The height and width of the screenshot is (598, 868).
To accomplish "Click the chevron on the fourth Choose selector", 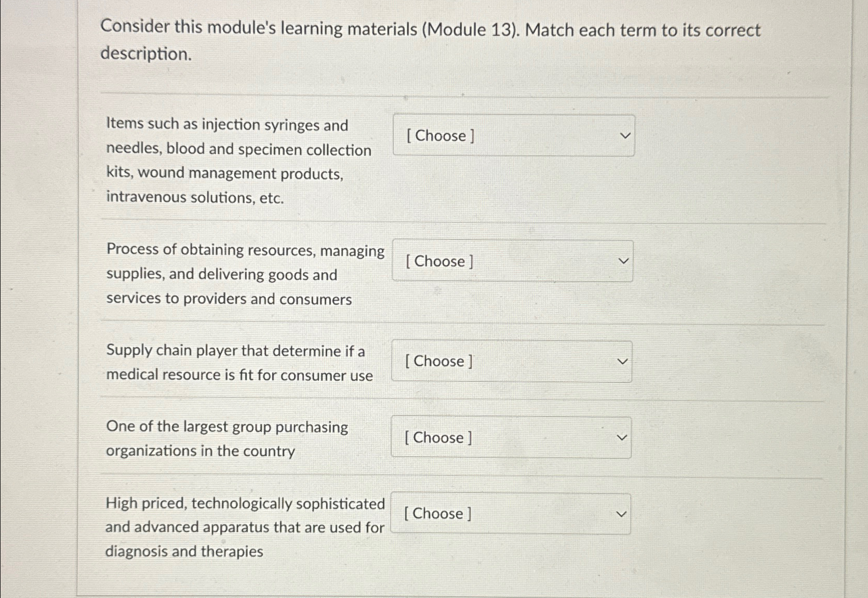I will tap(622, 437).
